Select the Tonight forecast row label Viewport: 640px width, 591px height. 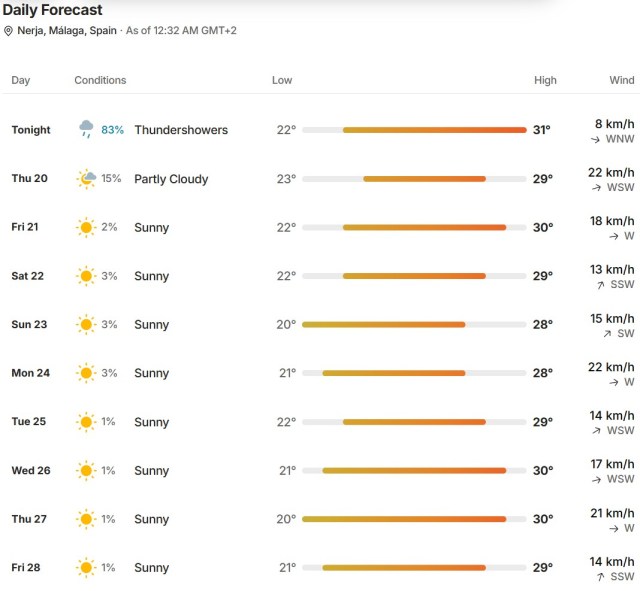31,130
